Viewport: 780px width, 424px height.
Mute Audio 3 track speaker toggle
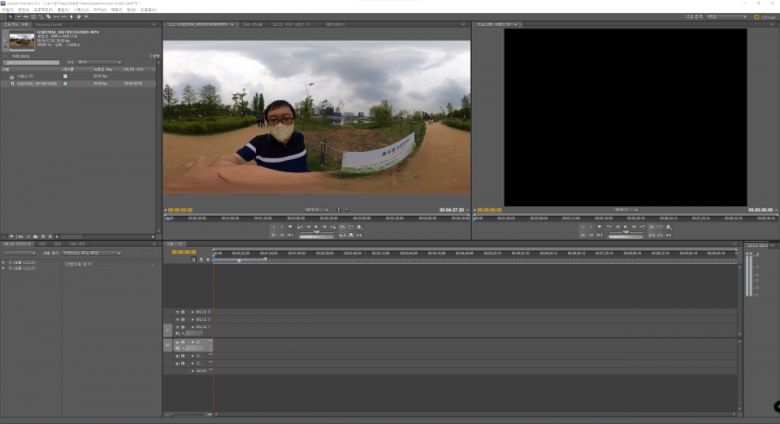point(178,364)
